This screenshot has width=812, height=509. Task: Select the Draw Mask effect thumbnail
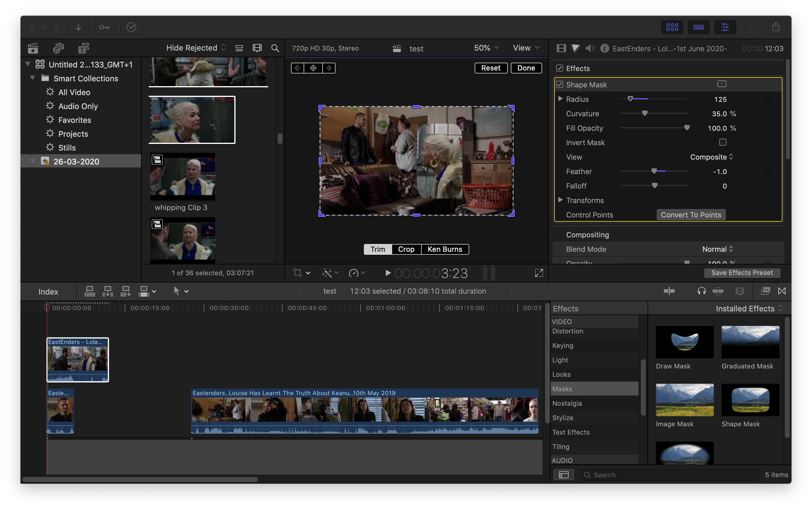(x=684, y=342)
